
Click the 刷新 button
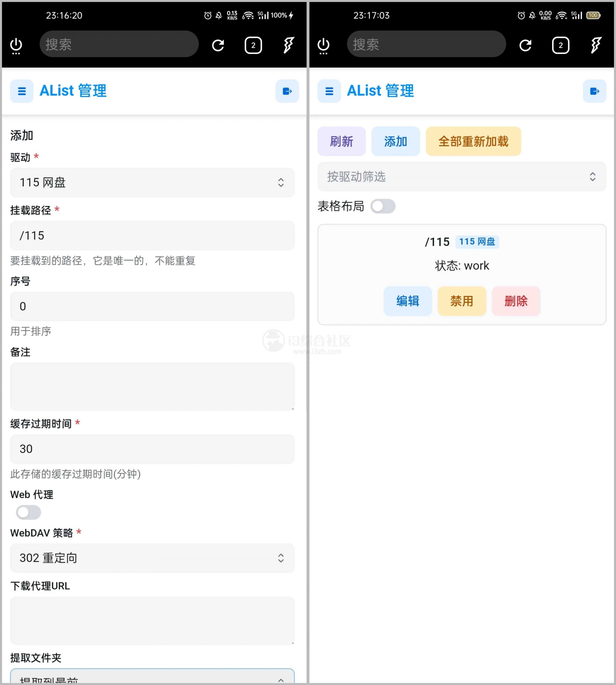click(x=341, y=141)
